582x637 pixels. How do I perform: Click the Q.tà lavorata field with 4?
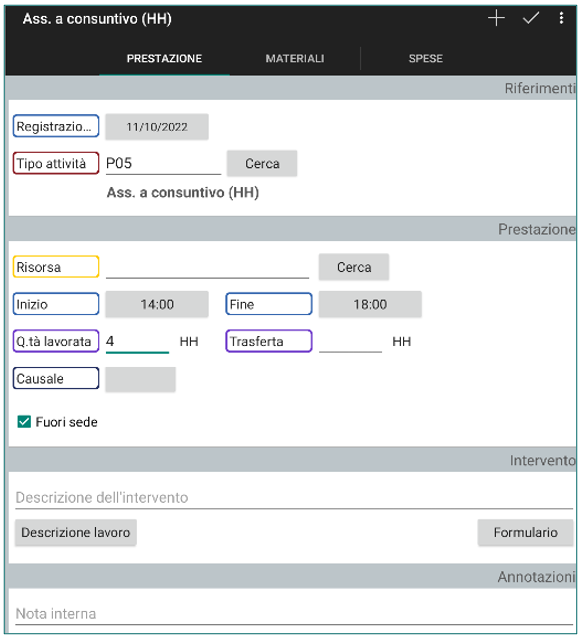point(137,341)
